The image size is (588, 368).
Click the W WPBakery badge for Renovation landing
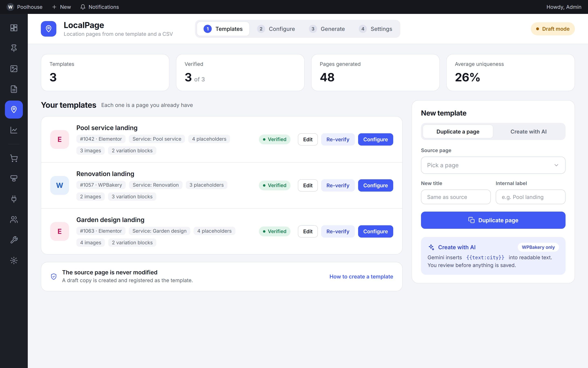click(x=60, y=185)
